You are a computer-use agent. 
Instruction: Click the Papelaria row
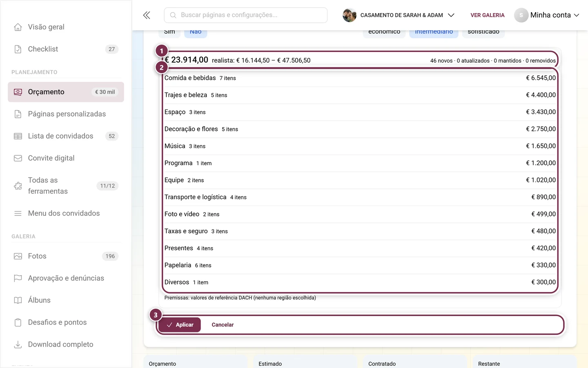(x=360, y=265)
